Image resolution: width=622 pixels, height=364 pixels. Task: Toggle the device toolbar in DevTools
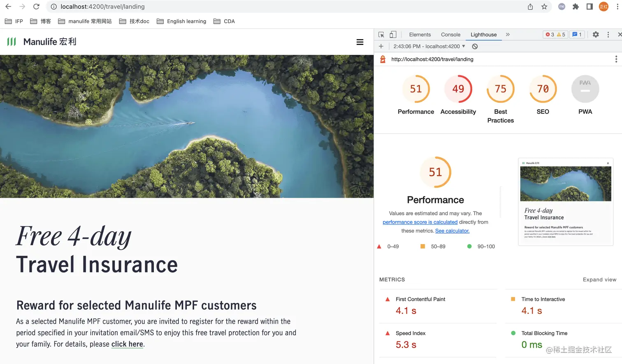click(393, 35)
